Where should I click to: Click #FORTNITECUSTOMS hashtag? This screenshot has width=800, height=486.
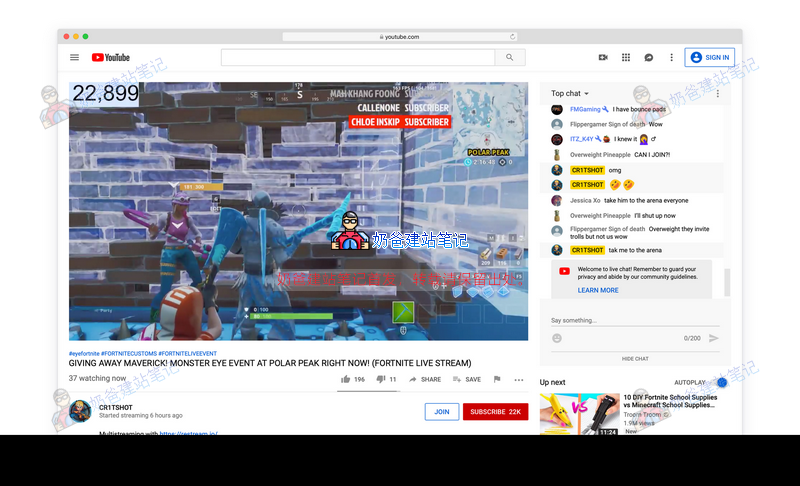point(129,353)
